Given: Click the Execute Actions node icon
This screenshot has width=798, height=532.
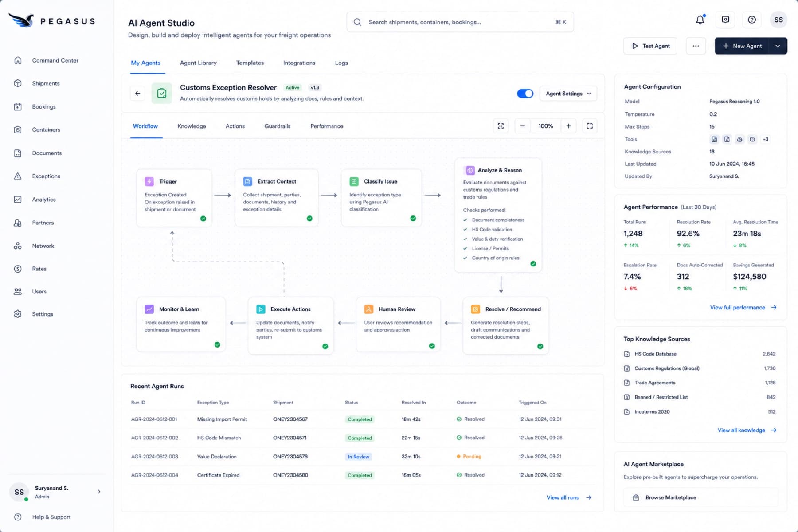Looking at the screenshot, I should pos(261,309).
